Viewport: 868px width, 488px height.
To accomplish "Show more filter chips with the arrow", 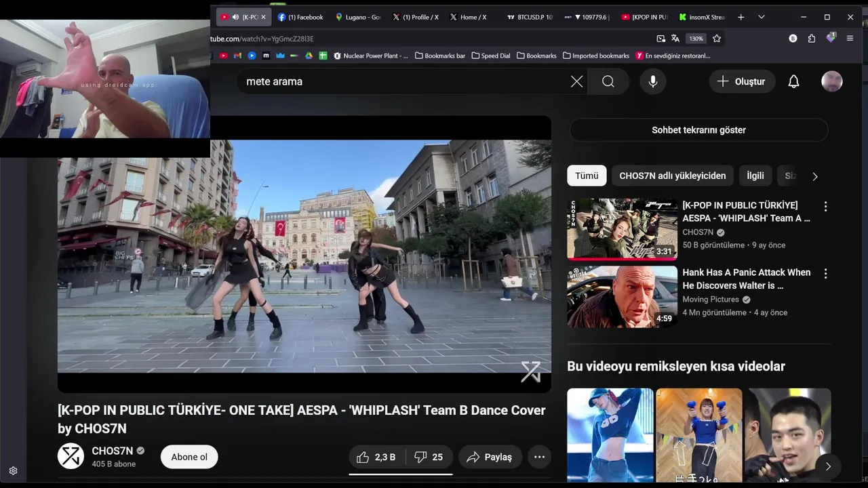I will 814,176.
